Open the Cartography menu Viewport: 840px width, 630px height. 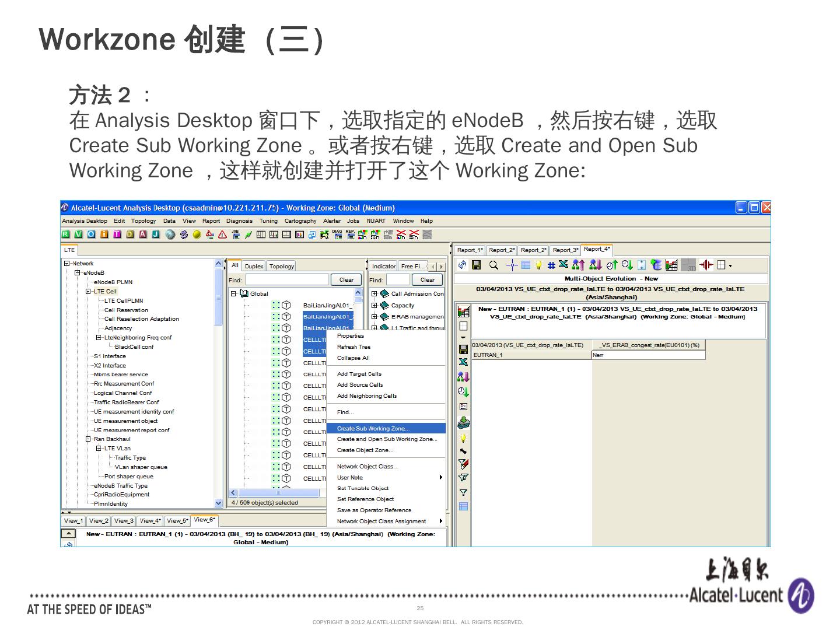point(300,221)
